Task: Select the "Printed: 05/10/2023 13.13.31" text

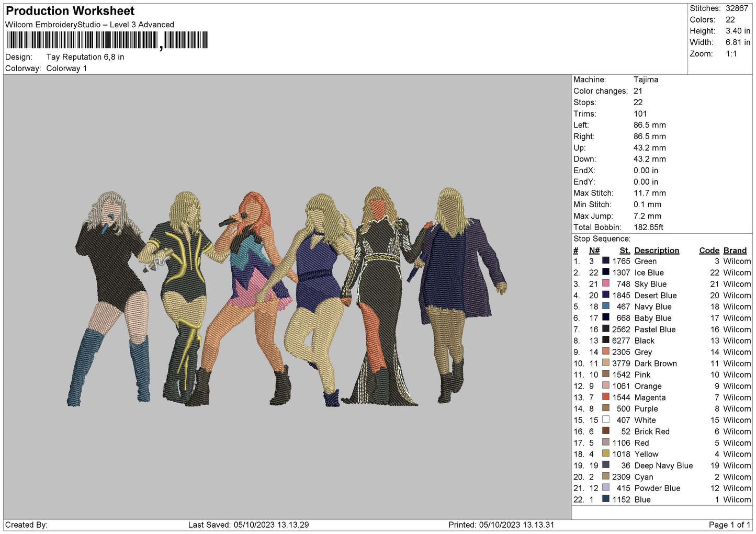Action: 501,525
